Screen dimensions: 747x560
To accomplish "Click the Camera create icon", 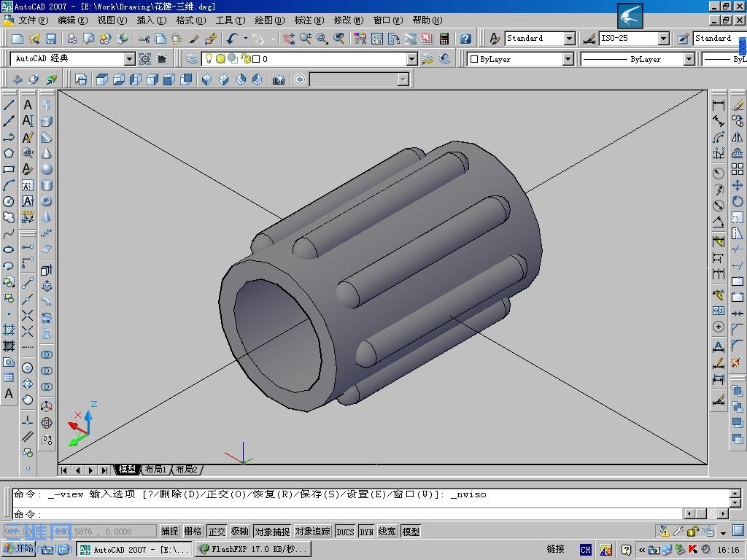I will pos(279,79).
